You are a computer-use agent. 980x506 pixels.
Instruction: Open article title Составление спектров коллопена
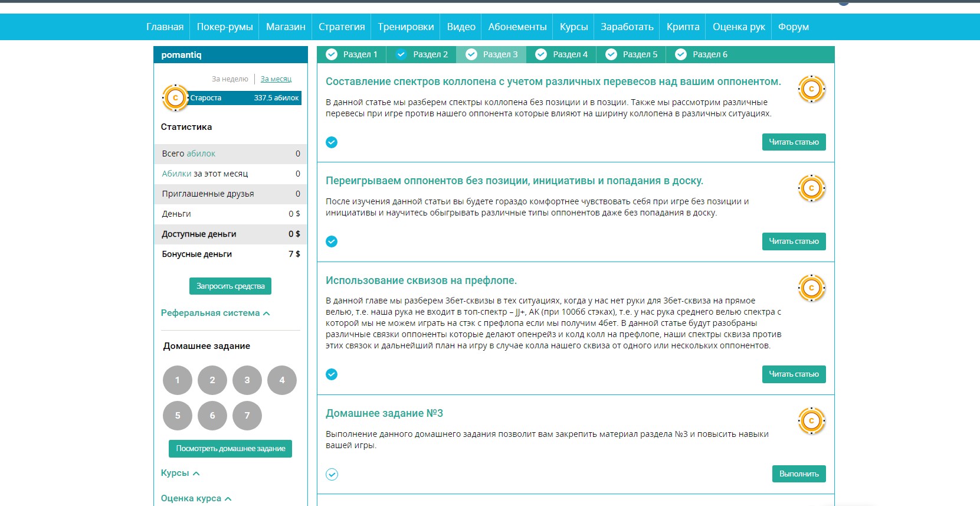click(553, 81)
